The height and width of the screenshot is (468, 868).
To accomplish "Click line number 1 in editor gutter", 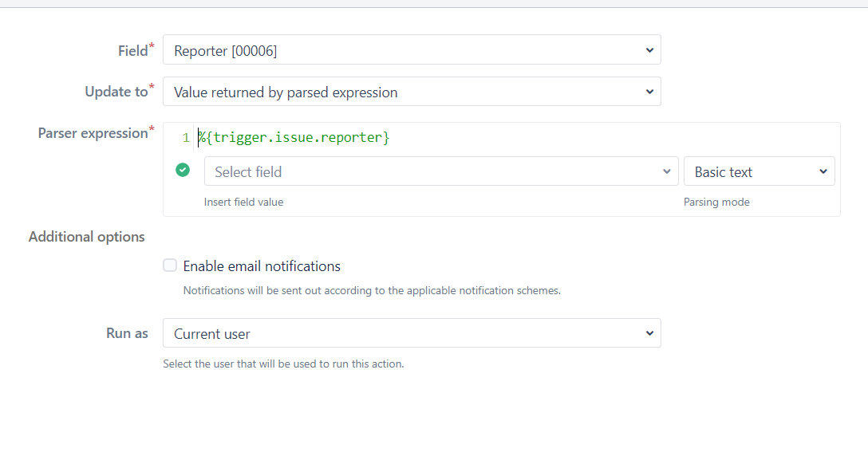I will tap(186, 138).
